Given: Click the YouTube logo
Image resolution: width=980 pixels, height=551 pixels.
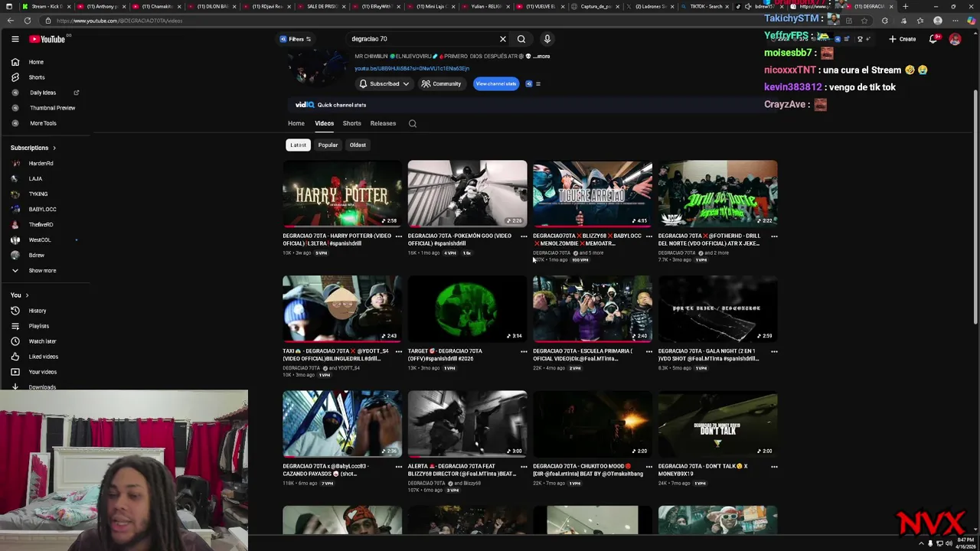Looking at the screenshot, I should click(48, 39).
